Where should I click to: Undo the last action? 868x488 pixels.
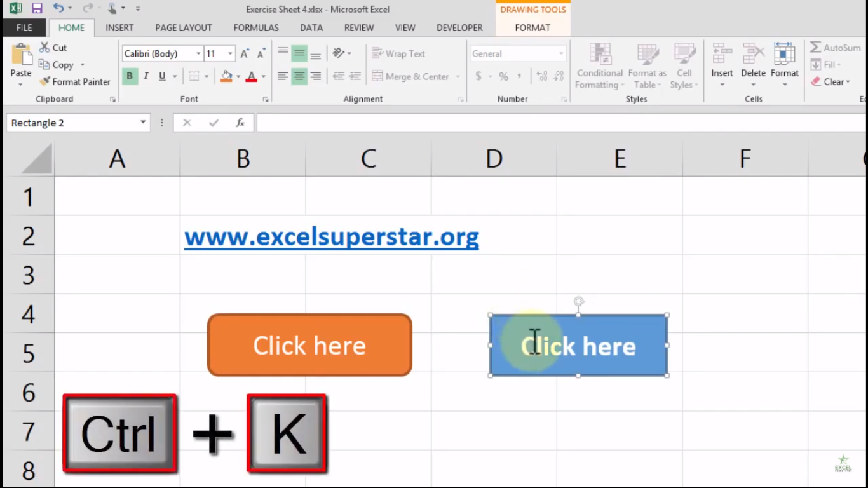[x=58, y=9]
